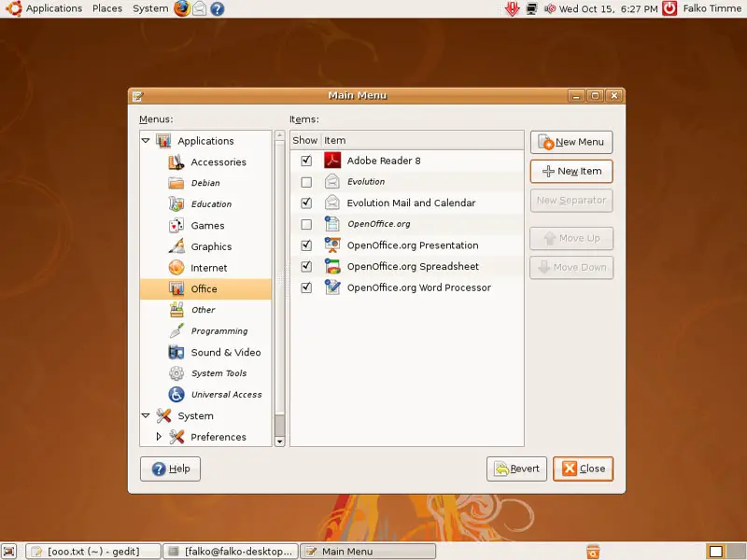Select the Office menu category
Screen dimensions: 747x560
[x=205, y=288]
